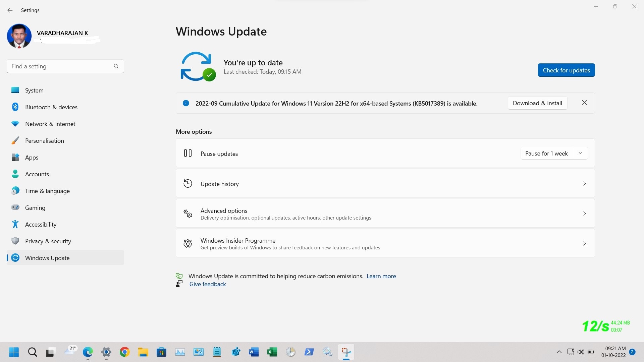Launch Google Chrome from the taskbar

124,352
